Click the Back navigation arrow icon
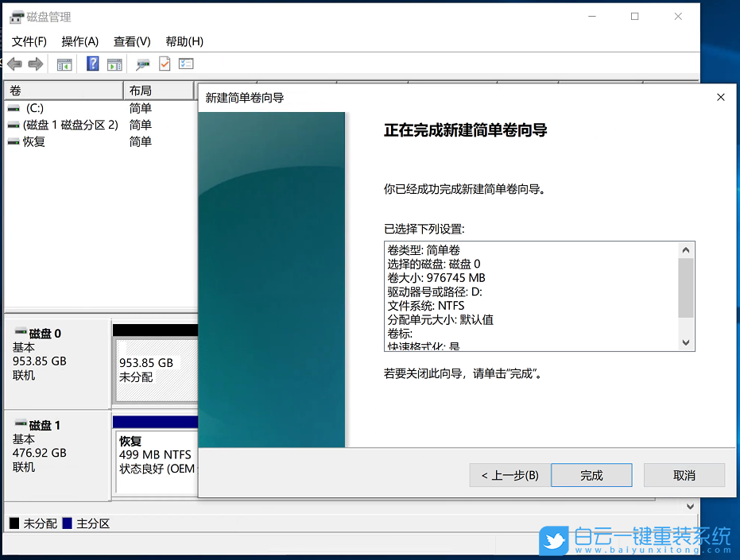 tap(14, 64)
